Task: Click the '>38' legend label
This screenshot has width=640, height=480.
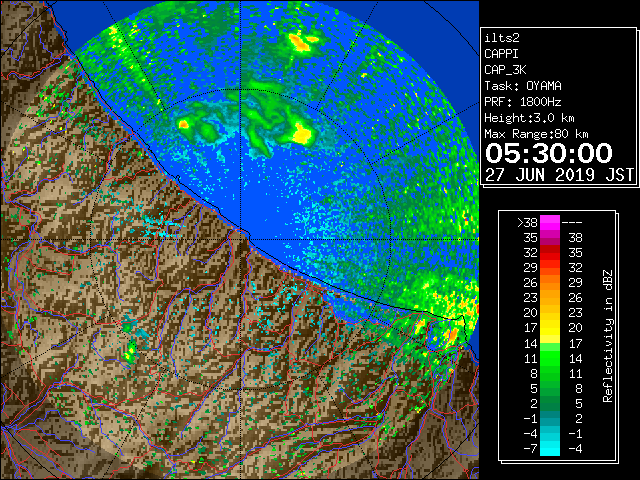Action: tap(527, 222)
